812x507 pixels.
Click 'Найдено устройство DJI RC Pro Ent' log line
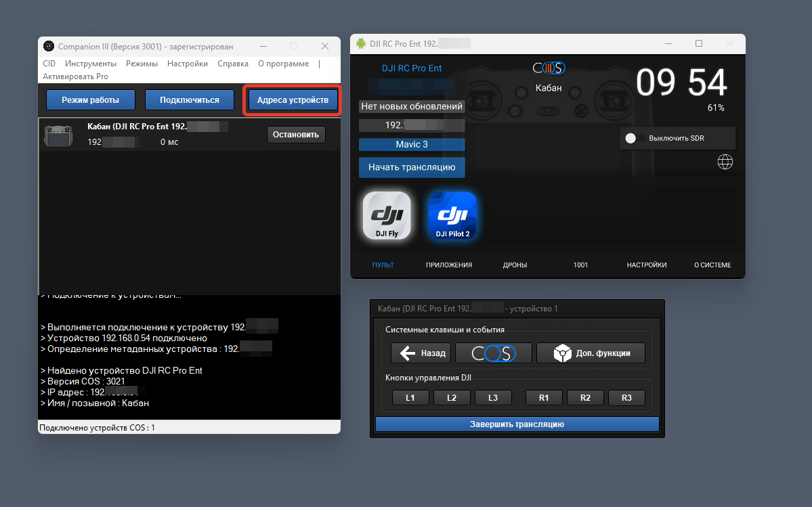coord(121,370)
